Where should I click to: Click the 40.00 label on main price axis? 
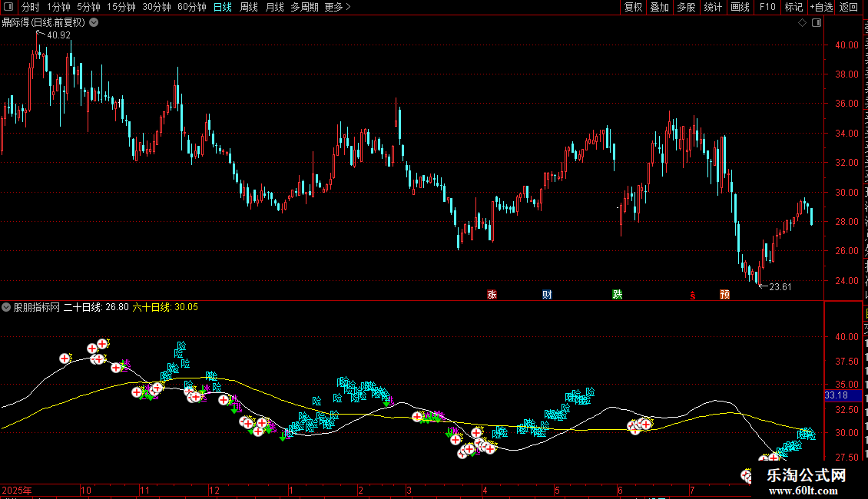click(x=846, y=45)
